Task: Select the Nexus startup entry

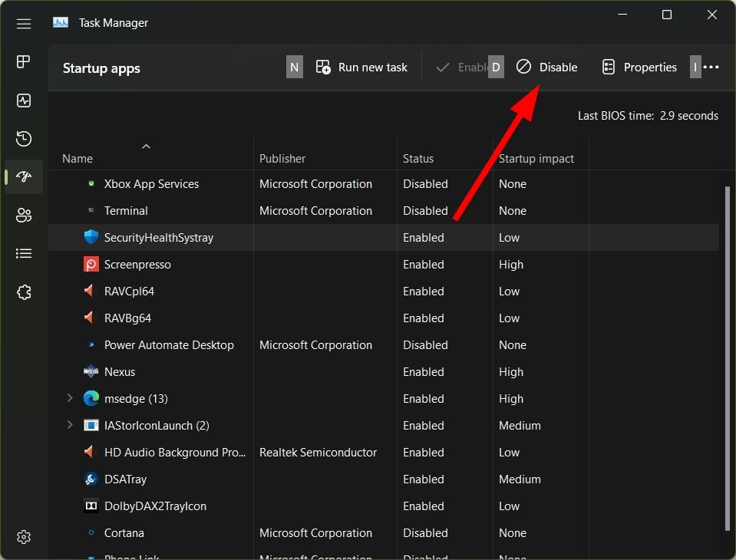Action: click(120, 372)
